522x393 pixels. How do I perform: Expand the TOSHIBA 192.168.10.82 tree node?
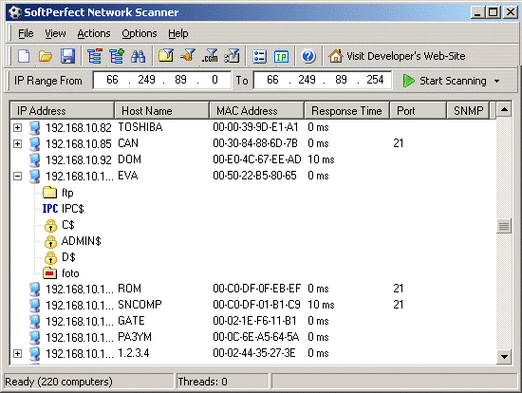(18, 127)
